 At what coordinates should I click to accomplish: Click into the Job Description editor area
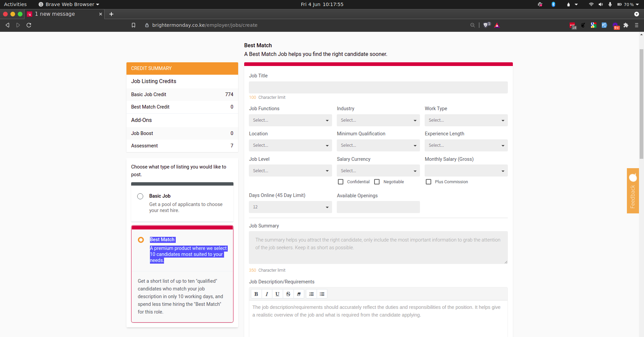click(x=378, y=319)
